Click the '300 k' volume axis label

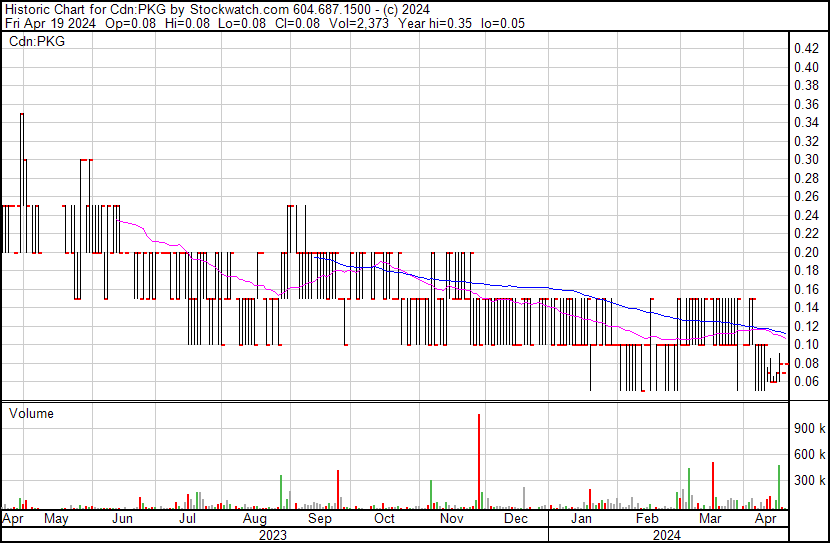point(809,480)
